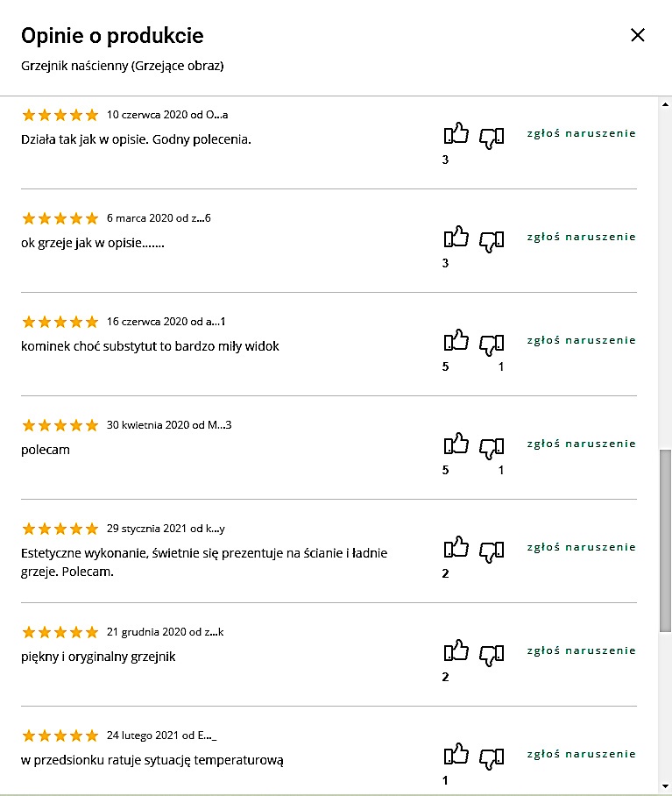Image resolution: width=672 pixels, height=796 pixels.
Task: Report the 24 lutego 2021 review
Action: pos(581,755)
